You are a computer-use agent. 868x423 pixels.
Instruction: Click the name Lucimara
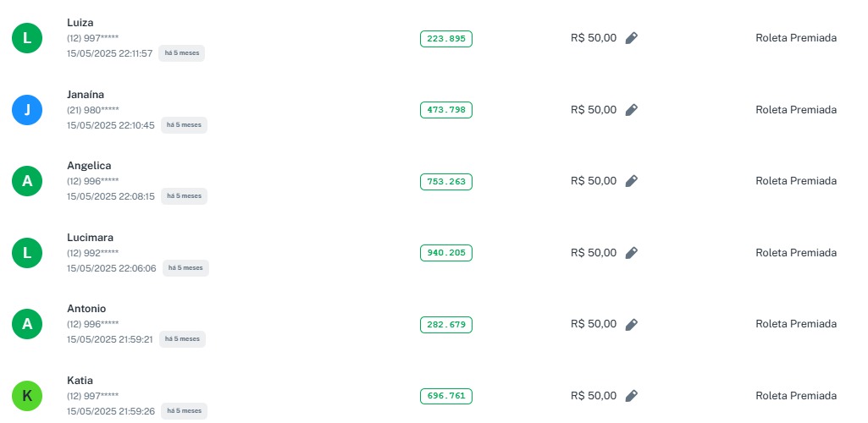(x=90, y=238)
